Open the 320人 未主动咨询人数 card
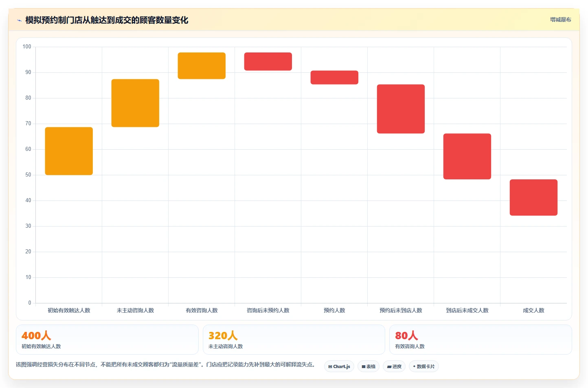The width and height of the screenshot is (588, 388). [x=294, y=340]
